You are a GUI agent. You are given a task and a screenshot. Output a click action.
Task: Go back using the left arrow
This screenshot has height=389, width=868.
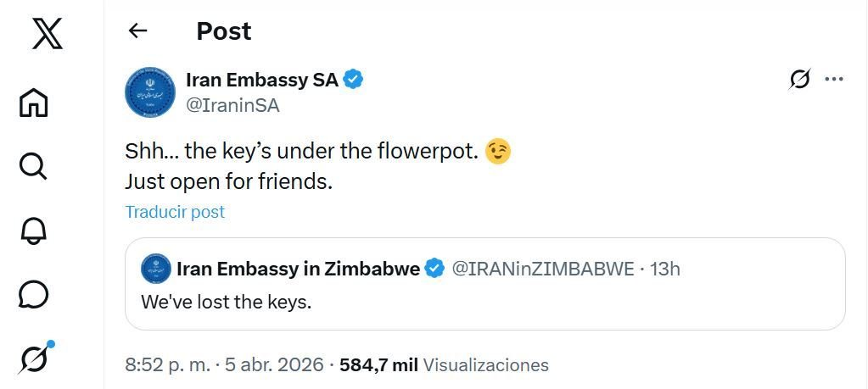point(137,31)
